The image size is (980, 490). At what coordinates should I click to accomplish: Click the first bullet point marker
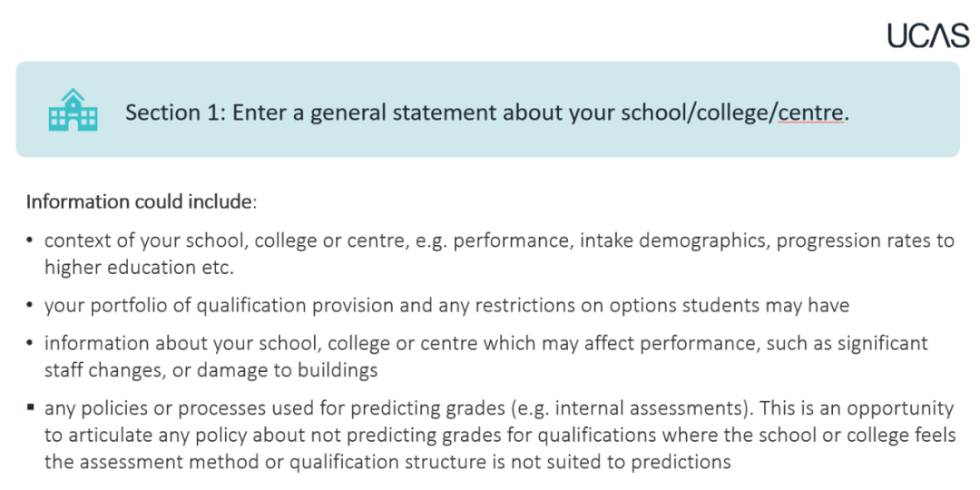pos(31,241)
